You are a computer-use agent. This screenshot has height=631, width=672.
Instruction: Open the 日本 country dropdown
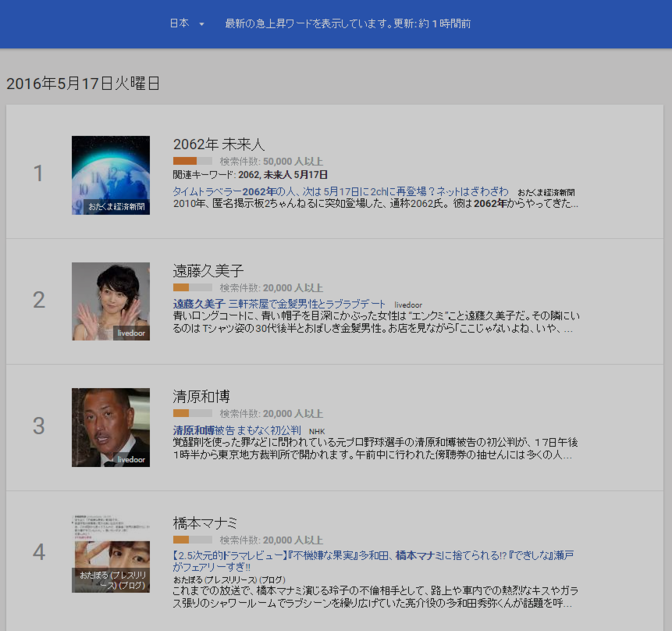tap(180, 23)
